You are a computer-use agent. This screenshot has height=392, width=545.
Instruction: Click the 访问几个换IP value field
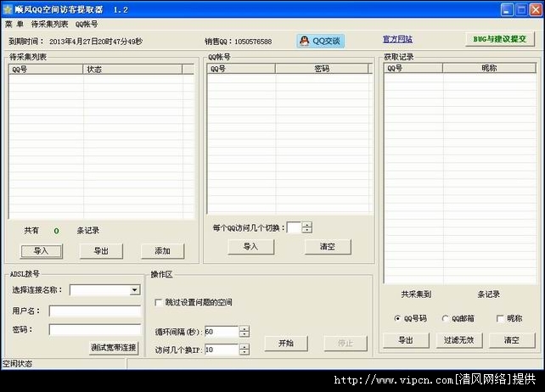(x=222, y=350)
